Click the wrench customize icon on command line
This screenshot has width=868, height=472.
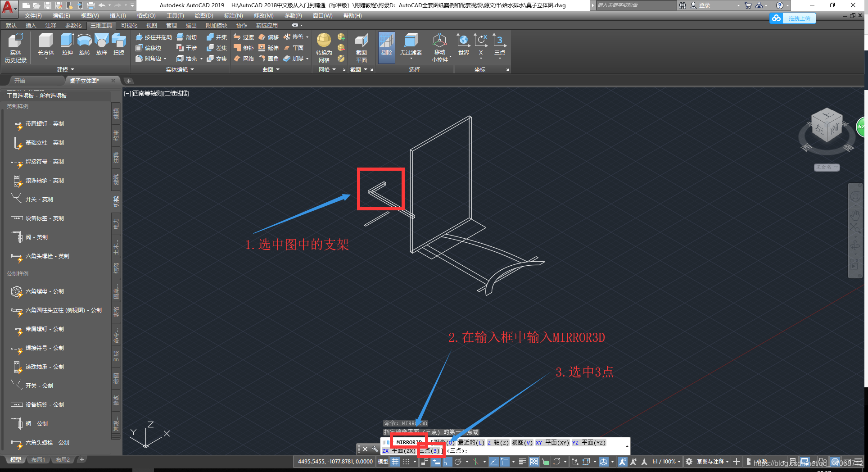[375, 449]
